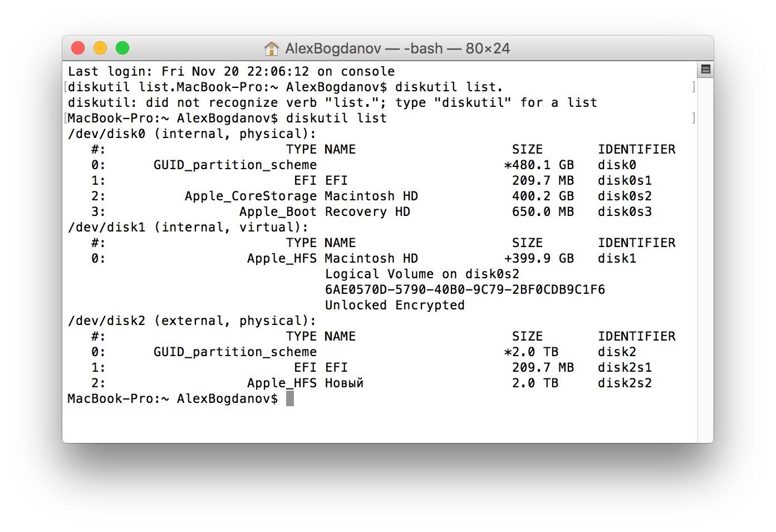
Task: Click the '*2.0 TB' size value
Action: point(531,352)
